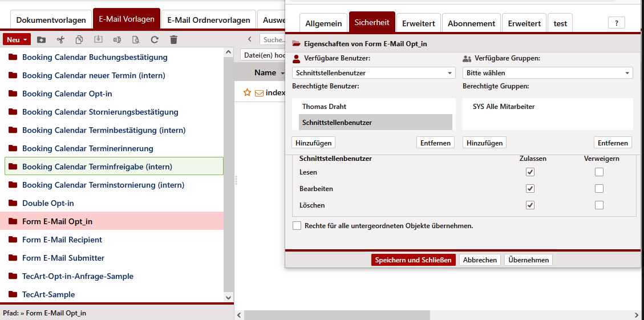Click Entfernen under Berechtigte Gruppen
Screen dimensions: 644x320
(x=613, y=143)
